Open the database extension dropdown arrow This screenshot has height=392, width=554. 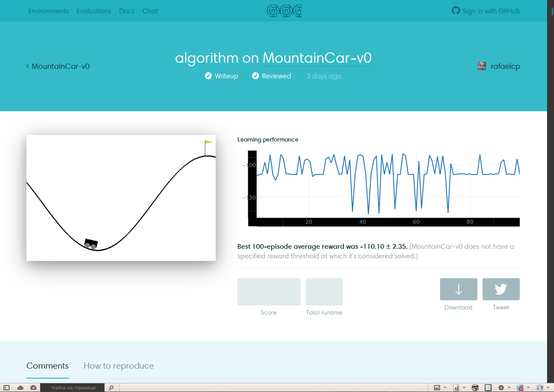528,388
